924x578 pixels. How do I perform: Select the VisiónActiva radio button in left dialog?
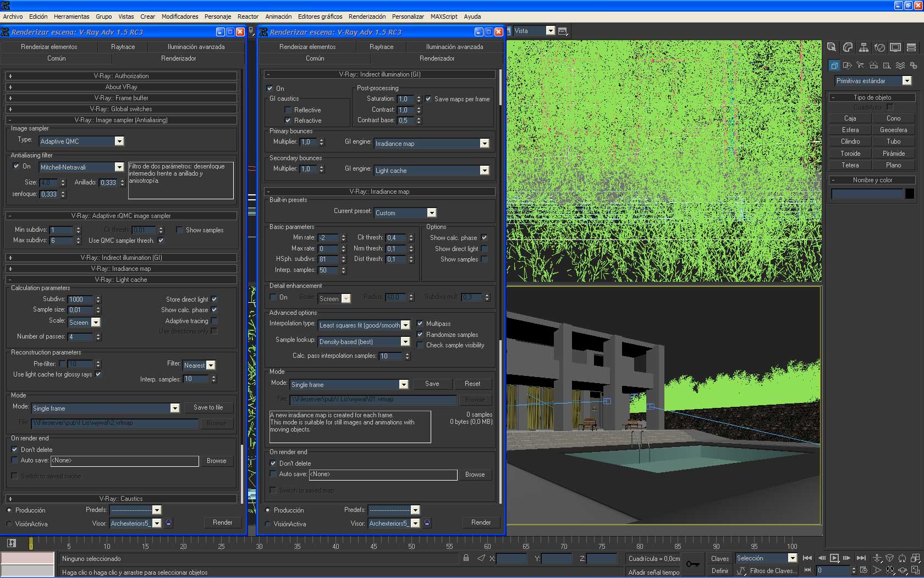point(9,524)
